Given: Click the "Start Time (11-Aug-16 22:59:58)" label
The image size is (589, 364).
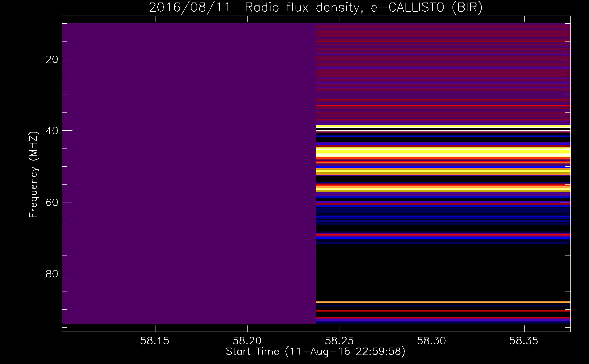Looking at the screenshot, I should (316, 352).
